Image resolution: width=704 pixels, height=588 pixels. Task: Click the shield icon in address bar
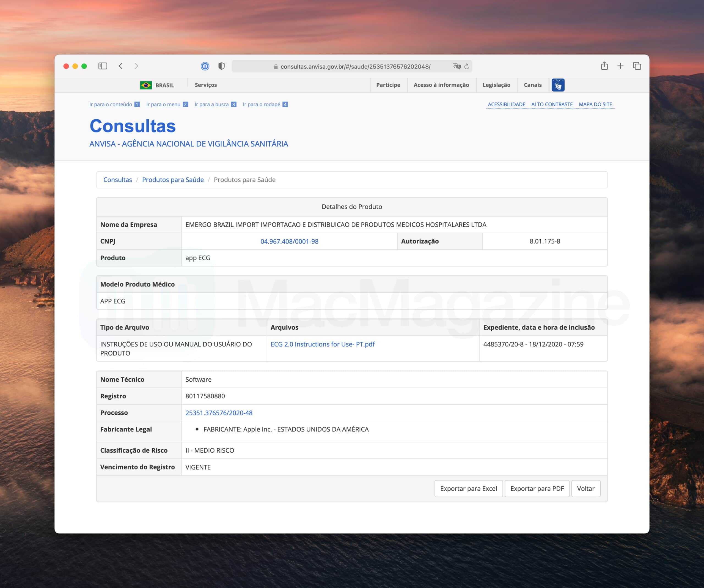(221, 66)
